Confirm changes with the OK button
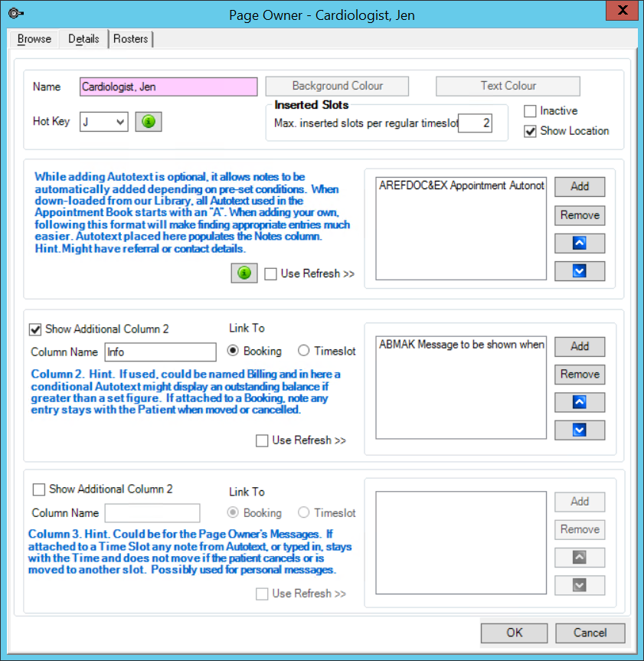 [514, 633]
